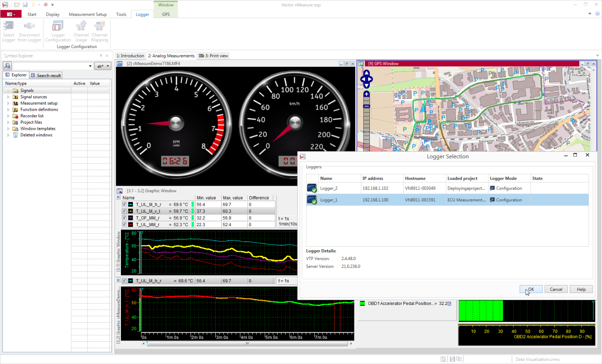Close the upper graphic legend with X icon
The height and width of the screenshot is (364, 602).
point(119,197)
